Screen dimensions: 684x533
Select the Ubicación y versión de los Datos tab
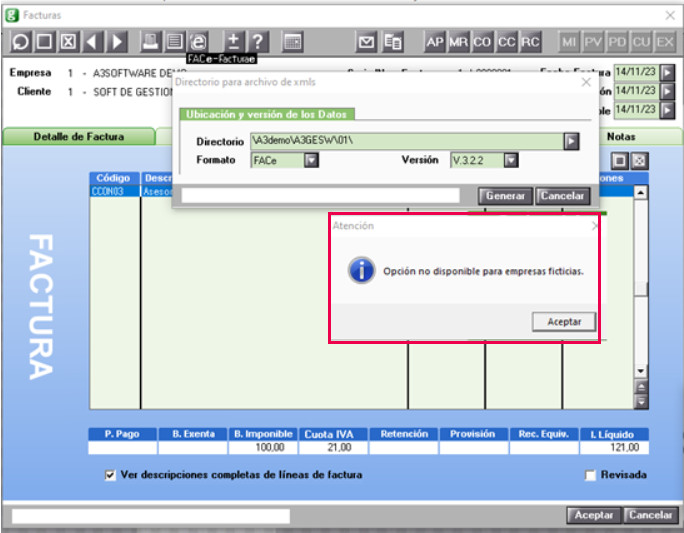pos(267,114)
